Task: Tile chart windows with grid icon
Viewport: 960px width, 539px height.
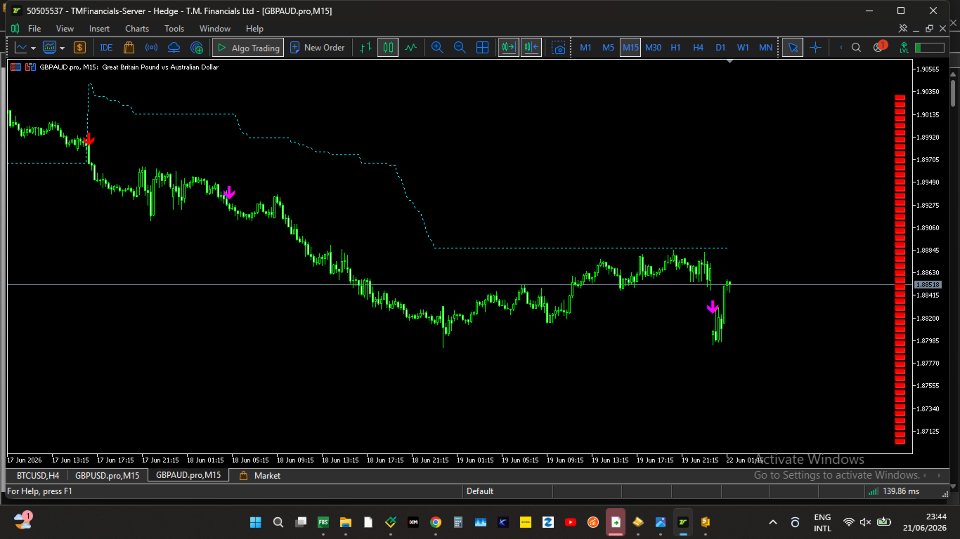Action: pos(482,47)
